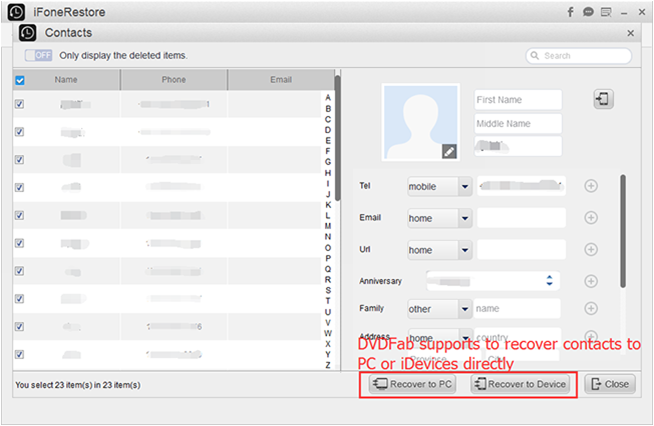
Task: Jump to letter M in alphabet index
Action: tap(328, 226)
